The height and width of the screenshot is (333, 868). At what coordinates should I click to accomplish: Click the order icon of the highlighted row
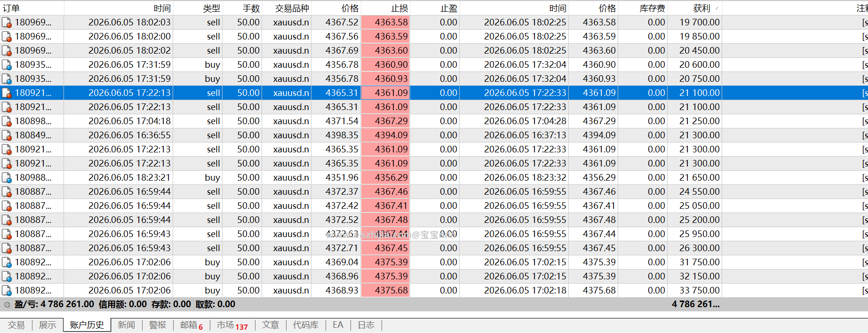coord(7,93)
